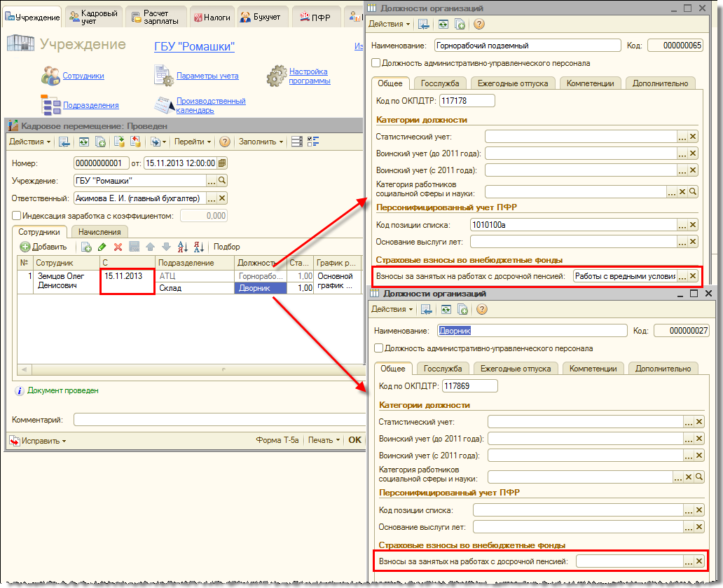Open Производственный календарь link
This screenshot has height=588, width=723.
(211, 106)
